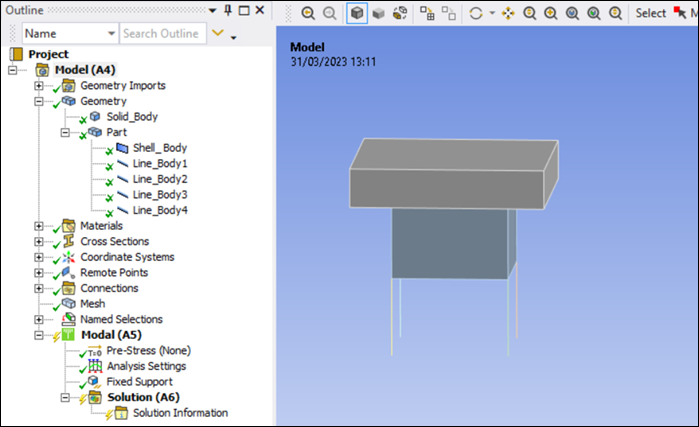The height and width of the screenshot is (427, 699).
Task: Click the Select mode pointer icon
Action: point(680,13)
